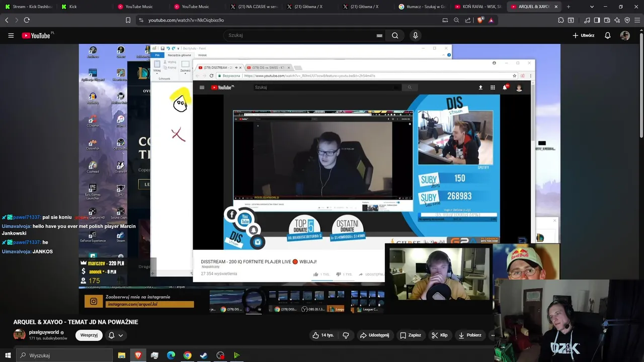Viewport: 644px width, 362px height.
Task: Click the Wesprzyj support button
Action: [89, 335]
